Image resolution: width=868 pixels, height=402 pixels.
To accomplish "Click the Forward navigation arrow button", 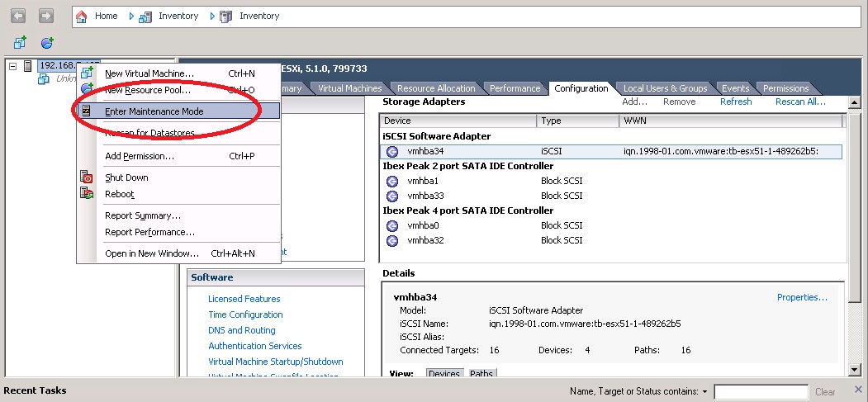I will pyautogui.click(x=46, y=16).
